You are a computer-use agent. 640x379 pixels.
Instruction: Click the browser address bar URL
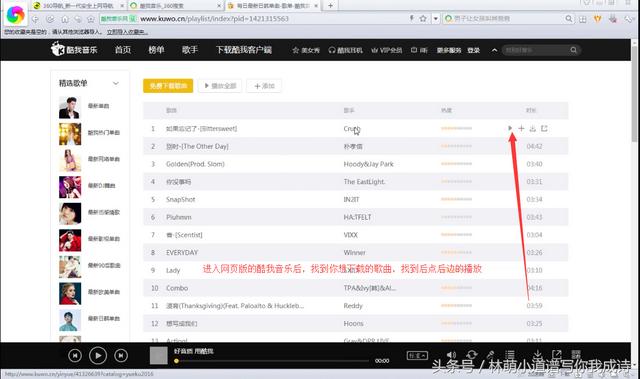tap(214, 19)
